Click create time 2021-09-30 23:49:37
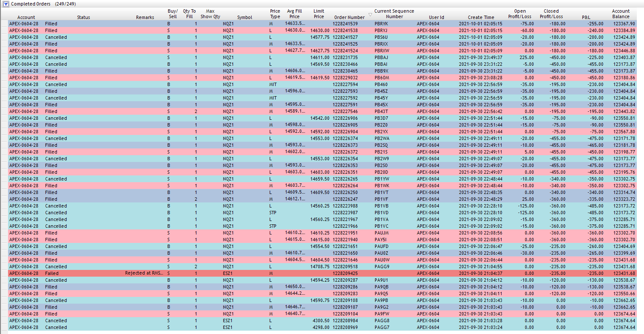This screenshot has width=644, height=334. [480, 57]
